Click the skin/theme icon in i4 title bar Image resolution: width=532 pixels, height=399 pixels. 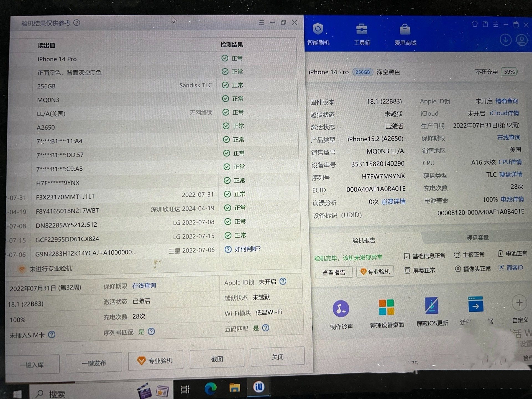point(474,24)
